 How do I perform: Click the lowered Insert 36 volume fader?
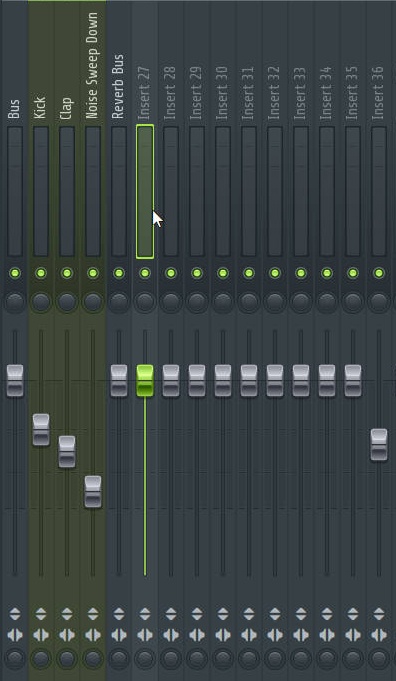379,445
